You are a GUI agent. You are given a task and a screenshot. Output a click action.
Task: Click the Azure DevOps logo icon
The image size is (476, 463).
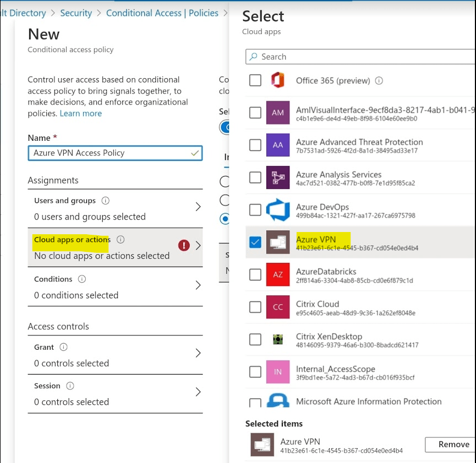[x=279, y=209]
